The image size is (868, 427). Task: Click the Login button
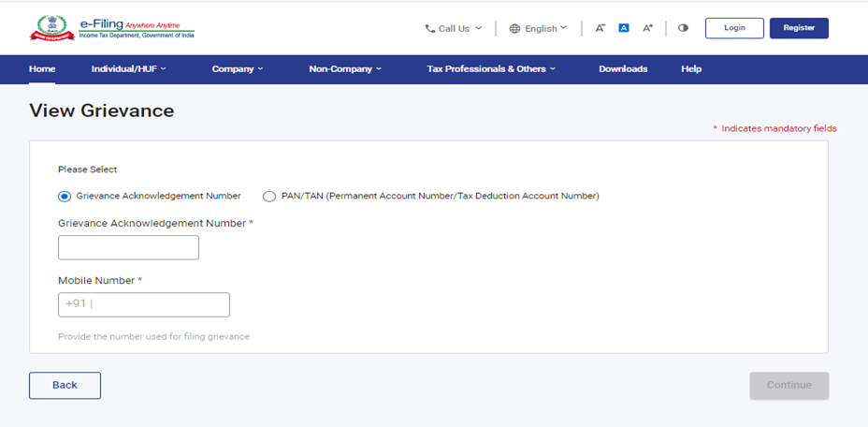pyautogui.click(x=734, y=28)
